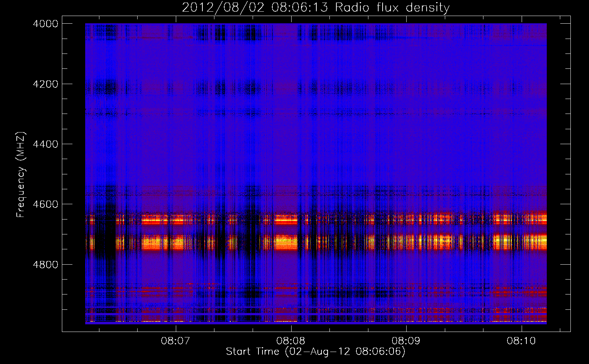Click the plot title "2012/08/02 08:06:13 Radio flux density"
Viewport: 589px width, 364px height.
(x=316, y=8)
